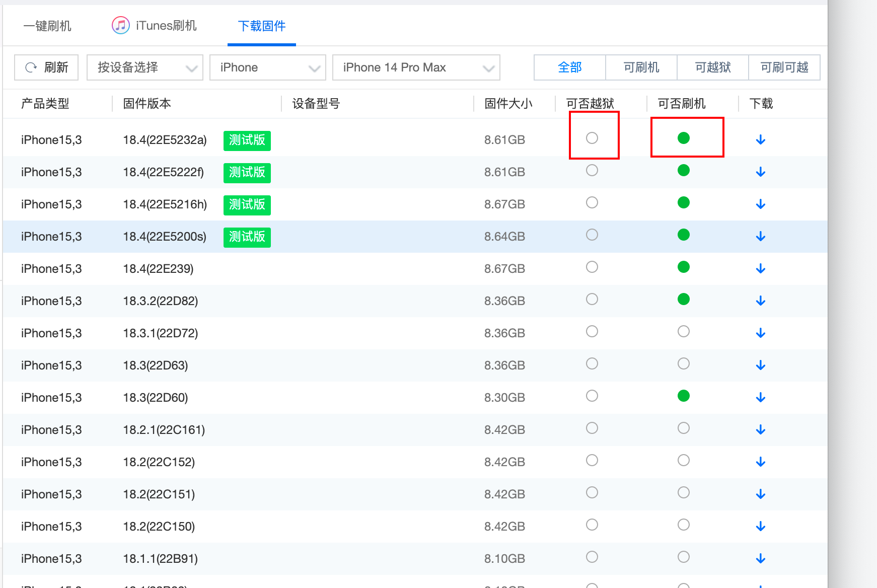This screenshot has height=588, width=877.
Task: Download the 18.3.2(22D82) firmware
Action: point(760,301)
